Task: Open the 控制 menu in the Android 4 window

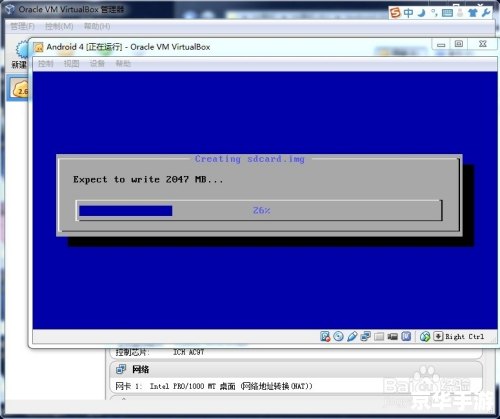Action: 46,63
